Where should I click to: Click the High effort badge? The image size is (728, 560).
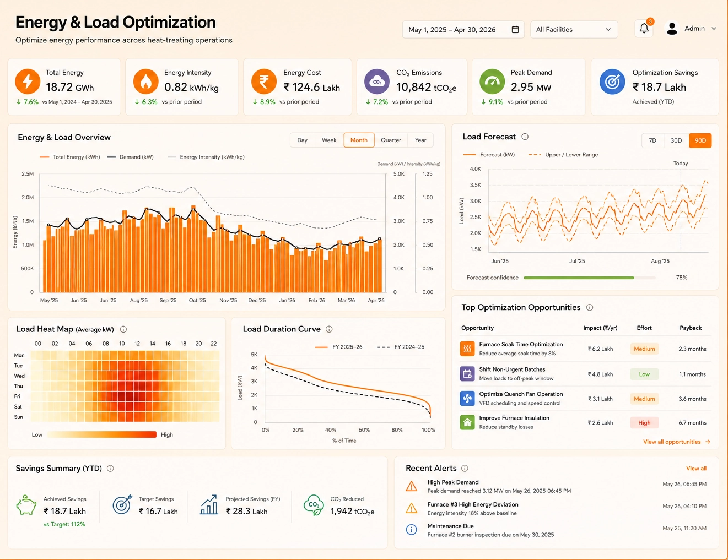pos(644,423)
